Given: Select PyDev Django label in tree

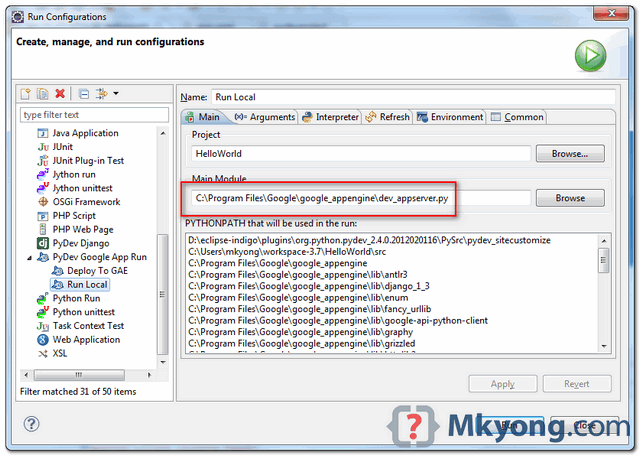Looking at the screenshot, I should tap(81, 243).
